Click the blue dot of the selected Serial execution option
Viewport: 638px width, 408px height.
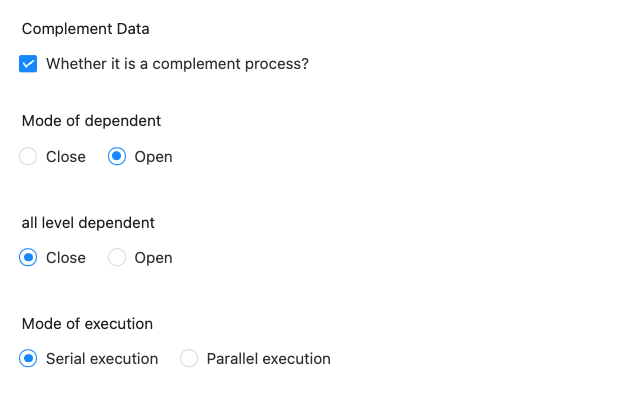(28, 359)
